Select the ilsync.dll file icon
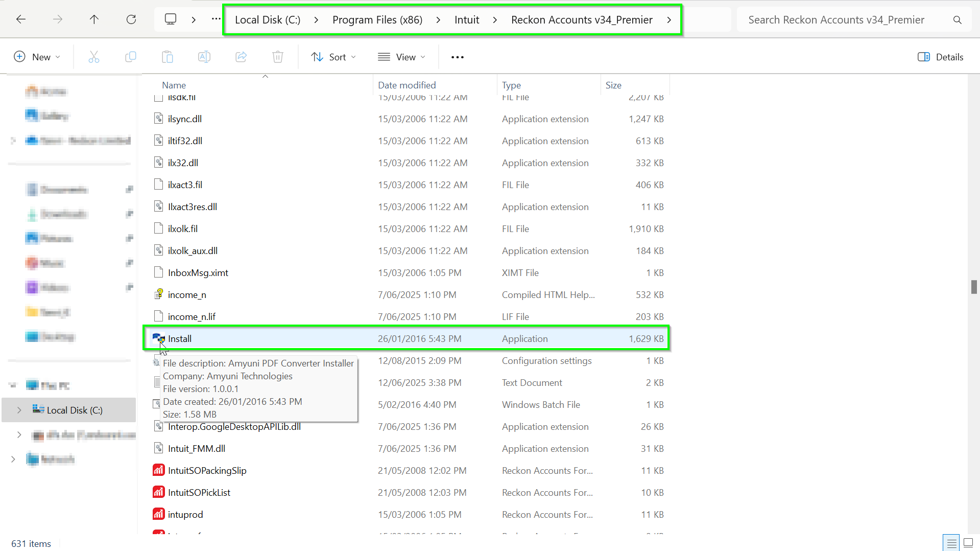This screenshot has width=980, height=551. tap(159, 119)
